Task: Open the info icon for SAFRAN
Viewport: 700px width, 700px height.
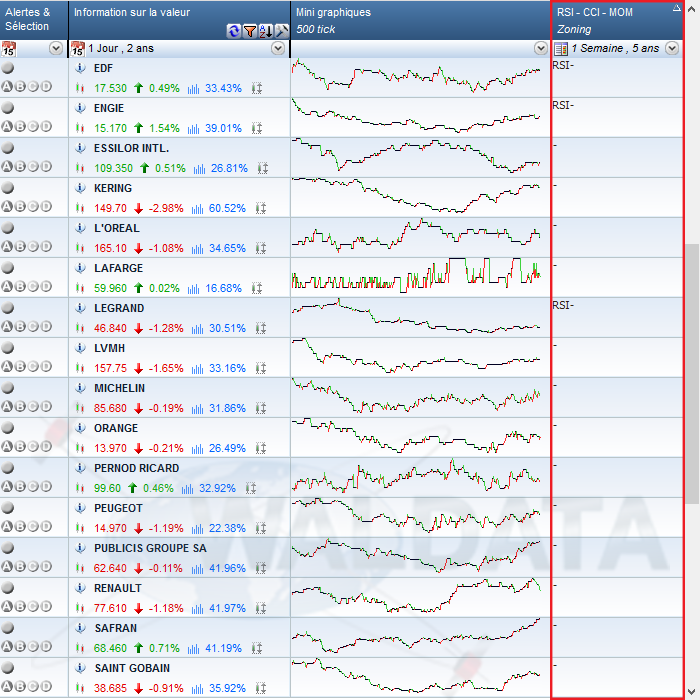Action: (x=80, y=628)
